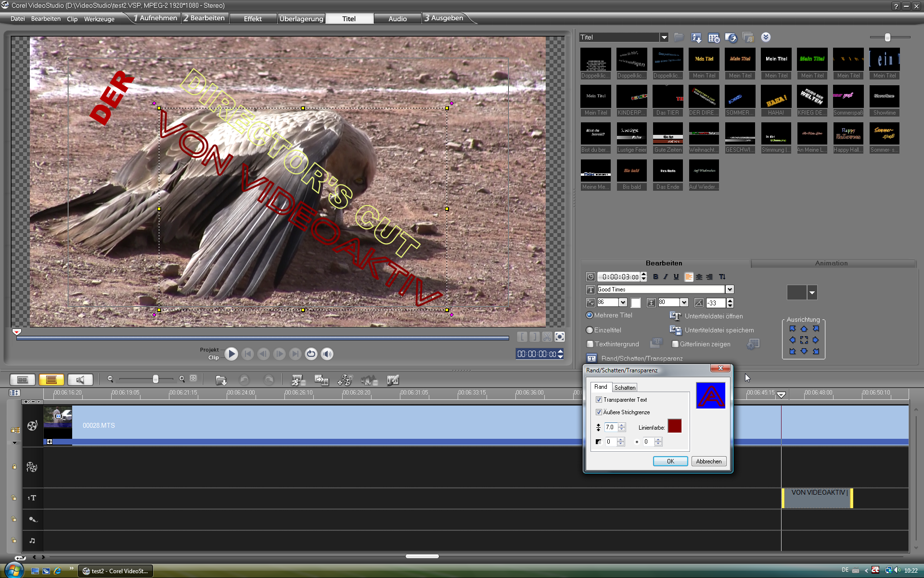Save subtitle file icon
This screenshot has height=578, width=924.
click(x=675, y=330)
